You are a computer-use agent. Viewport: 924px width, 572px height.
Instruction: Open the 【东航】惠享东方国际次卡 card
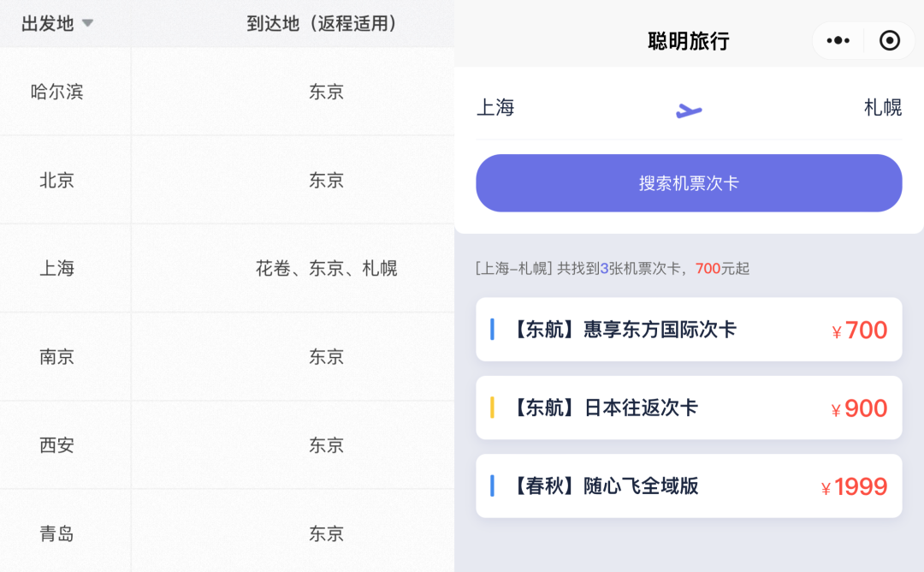[625, 330]
